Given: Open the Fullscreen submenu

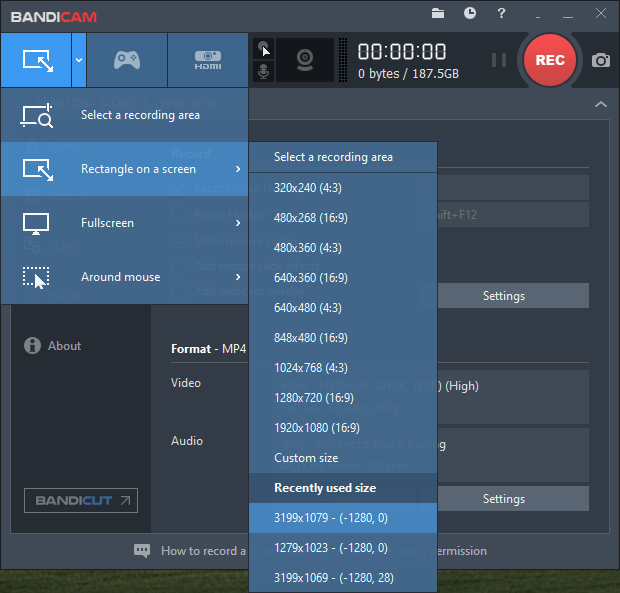Looking at the screenshot, I should (x=125, y=223).
